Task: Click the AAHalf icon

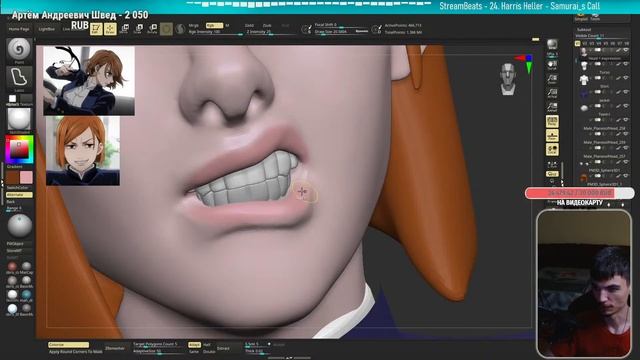Action: click(552, 107)
